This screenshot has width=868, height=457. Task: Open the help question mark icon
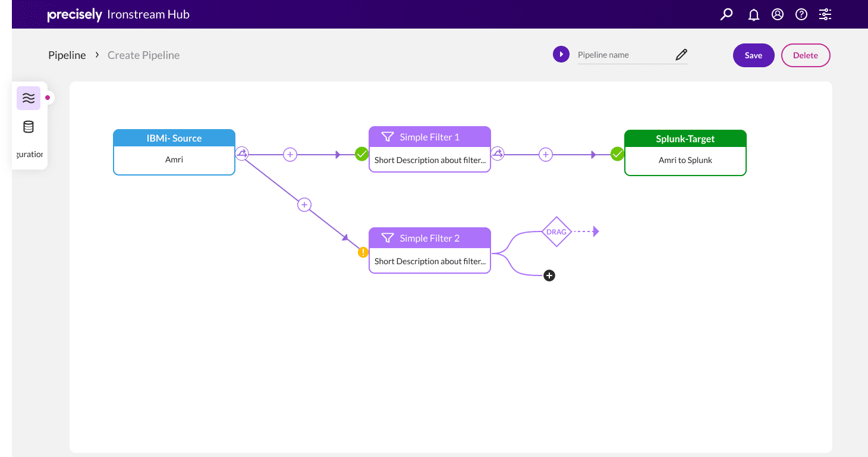click(801, 14)
